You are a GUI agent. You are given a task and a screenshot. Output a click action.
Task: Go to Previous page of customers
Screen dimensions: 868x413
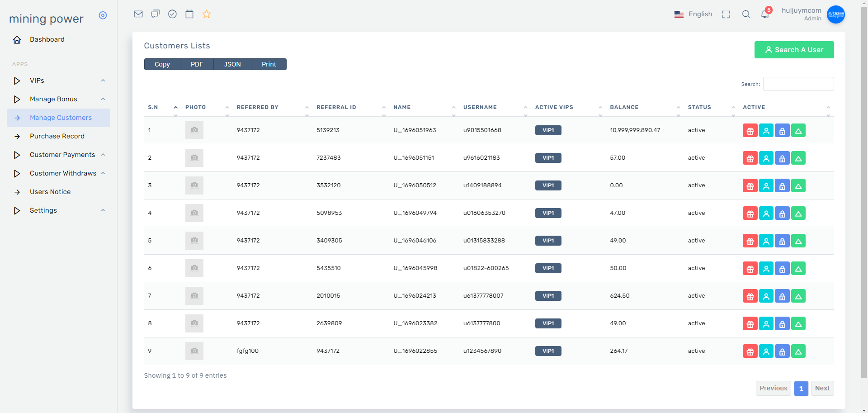[x=773, y=388]
